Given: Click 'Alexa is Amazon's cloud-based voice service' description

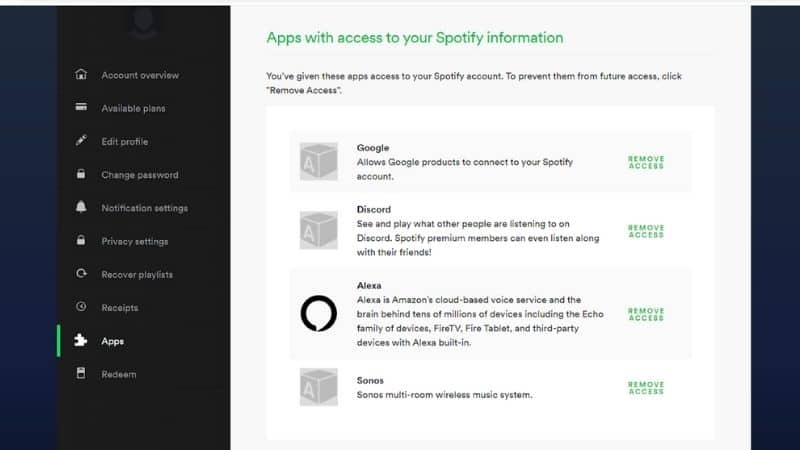Looking at the screenshot, I should tap(480, 321).
